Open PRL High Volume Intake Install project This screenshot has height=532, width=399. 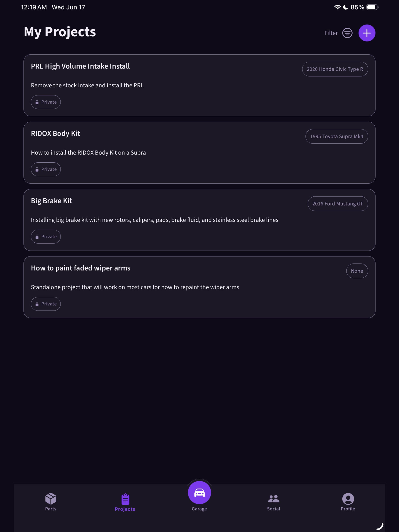click(x=80, y=66)
